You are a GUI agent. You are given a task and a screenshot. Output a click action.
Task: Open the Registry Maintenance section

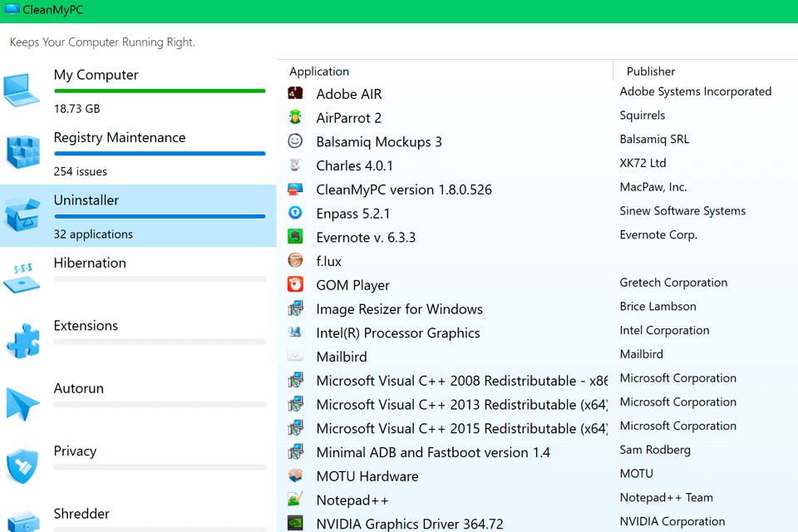pyautogui.click(x=138, y=153)
